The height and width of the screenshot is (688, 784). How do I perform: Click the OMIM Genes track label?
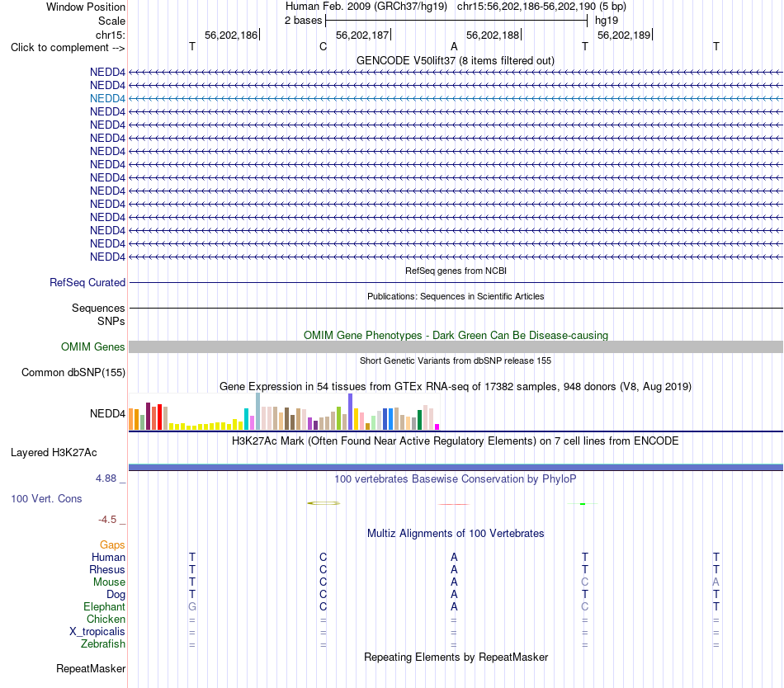(x=93, y=346)
